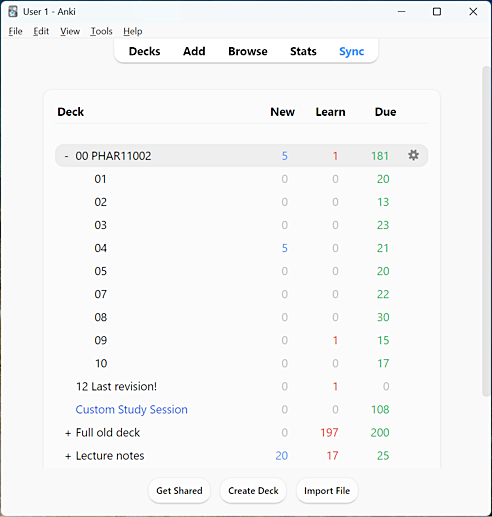
Task: Select subdeck 03
Action: [x=100, y=225]
